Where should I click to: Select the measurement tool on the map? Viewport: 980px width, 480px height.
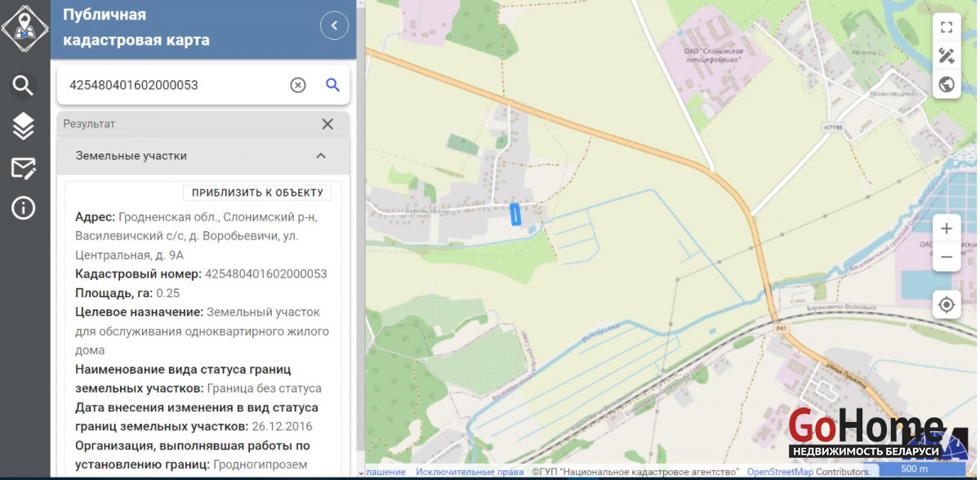point(947,56)
